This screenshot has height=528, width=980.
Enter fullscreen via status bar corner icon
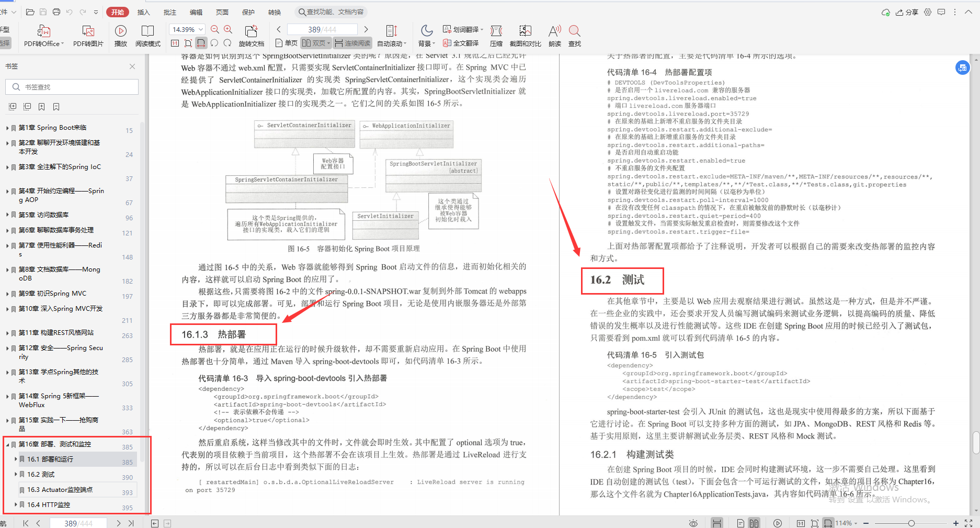click(968, 523)
